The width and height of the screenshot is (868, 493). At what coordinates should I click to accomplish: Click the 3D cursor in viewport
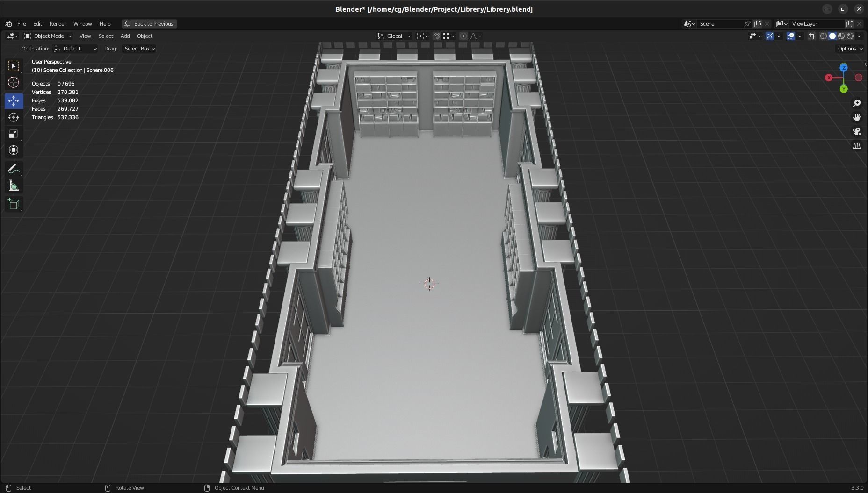pyautogui.click(x=429, y=284)
